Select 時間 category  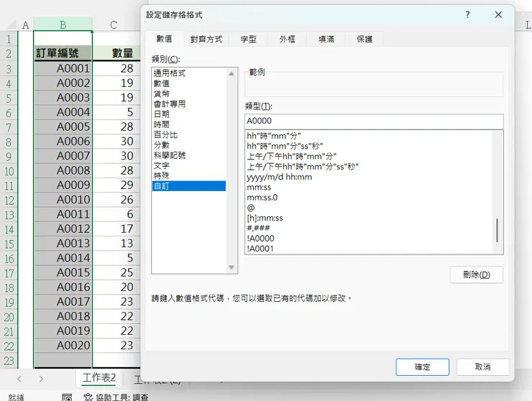[189, 124]
